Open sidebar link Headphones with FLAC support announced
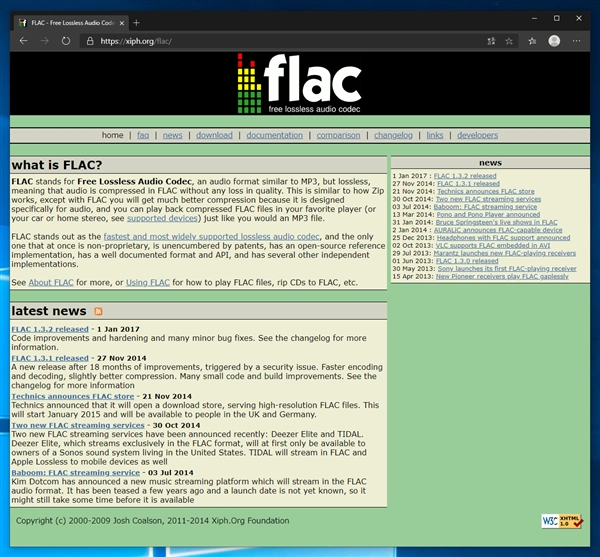 [x=503, y=238]
